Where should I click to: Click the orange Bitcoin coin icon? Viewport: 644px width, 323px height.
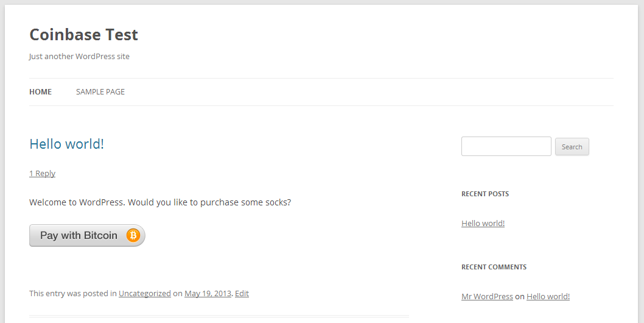(133, 235)
